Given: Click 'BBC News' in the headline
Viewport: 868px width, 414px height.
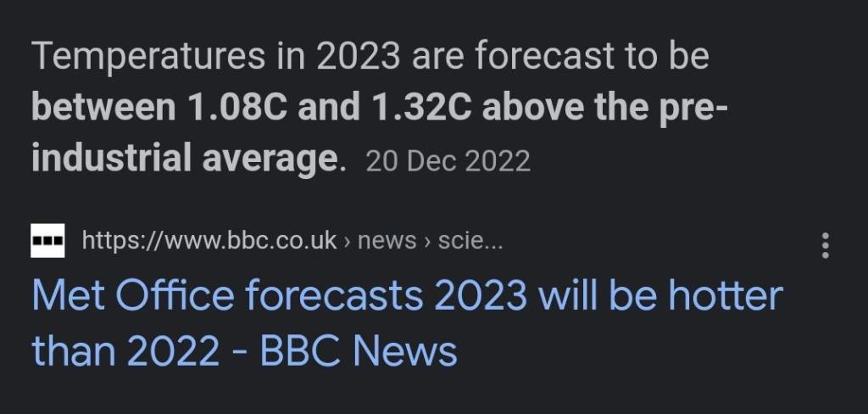Looking at the screenshot, I should (358, 350).
